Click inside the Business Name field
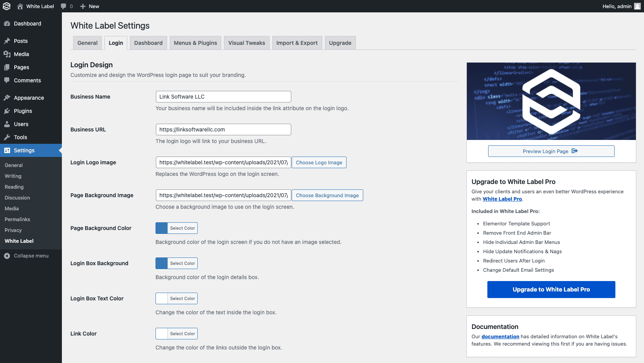Screen dimensions: 644x363 click(223, 96)
